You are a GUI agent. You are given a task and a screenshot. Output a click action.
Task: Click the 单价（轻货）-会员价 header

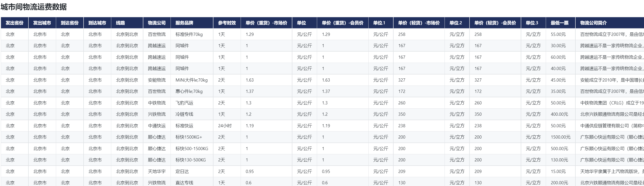pyautogui.click(x=495, y=23)
